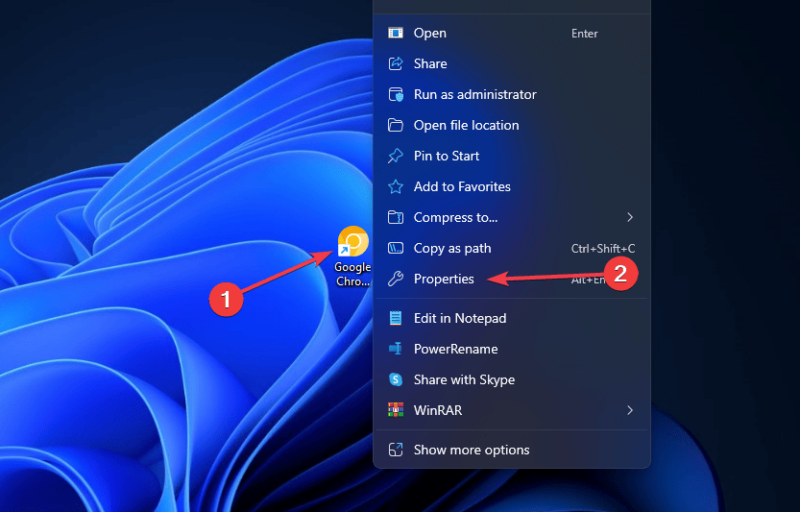Click the Enter shortcut hint text
800x512 pixels.
point(584,34)
